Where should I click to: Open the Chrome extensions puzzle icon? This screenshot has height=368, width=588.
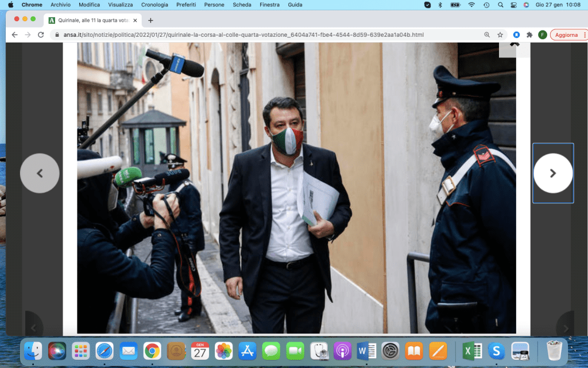point(529,34)
